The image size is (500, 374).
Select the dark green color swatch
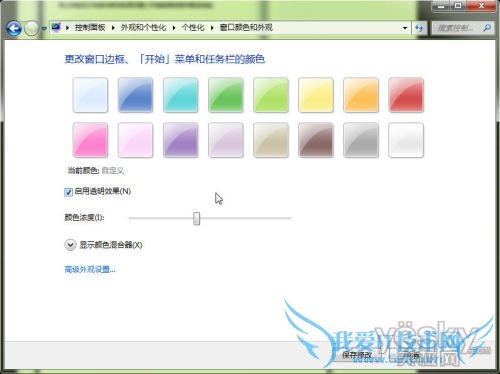click(226, 95)
